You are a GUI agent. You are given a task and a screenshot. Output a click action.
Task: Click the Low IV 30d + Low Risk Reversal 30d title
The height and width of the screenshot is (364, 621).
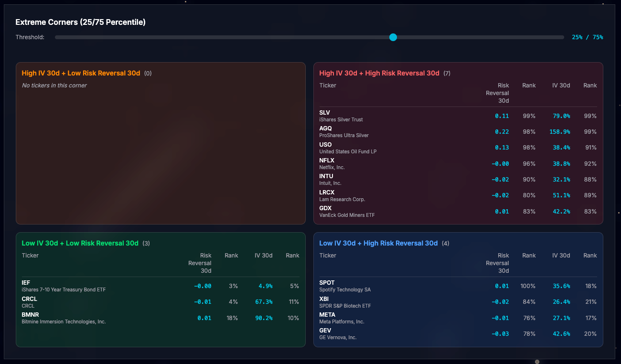80,243
